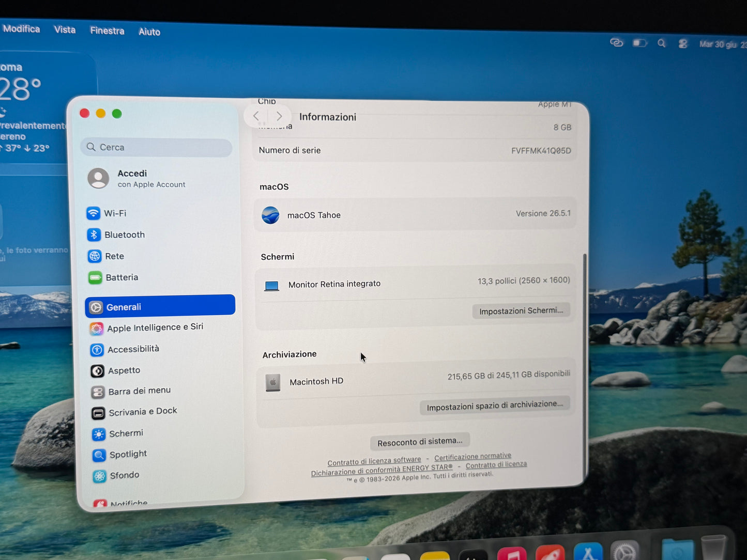Click Versione 26.5.1 text
The image size is (747, 560).
tap(543, 213)
